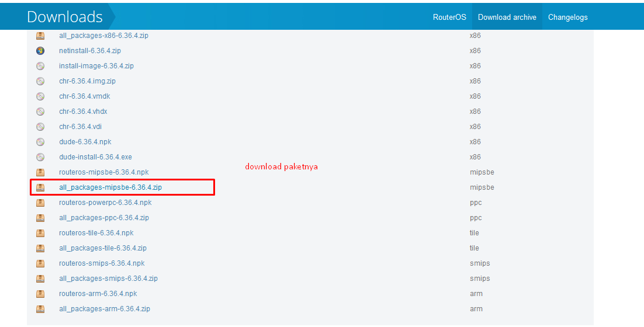Click 'smips' architecture in all_packages-smips row

480,279
